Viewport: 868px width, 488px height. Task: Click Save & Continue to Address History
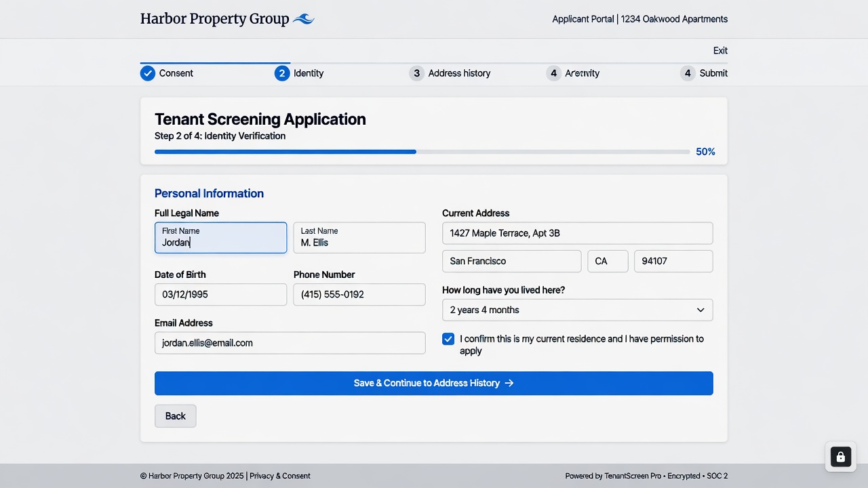434,383
